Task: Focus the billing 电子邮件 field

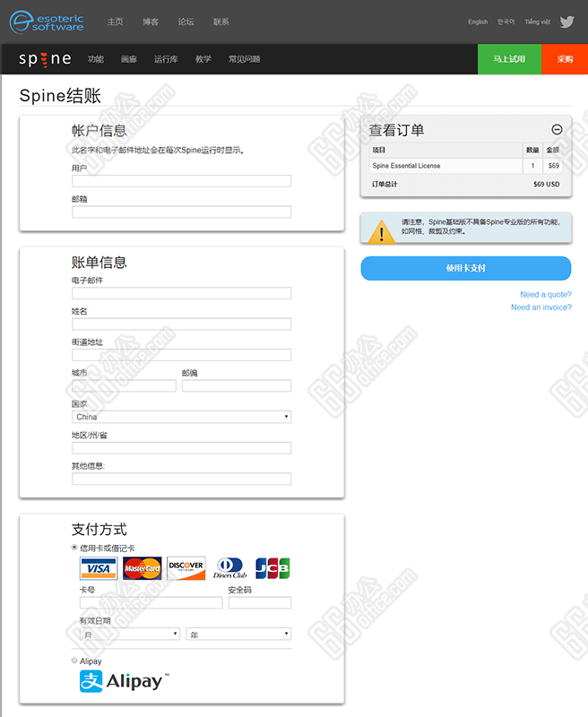Action: 182,293
